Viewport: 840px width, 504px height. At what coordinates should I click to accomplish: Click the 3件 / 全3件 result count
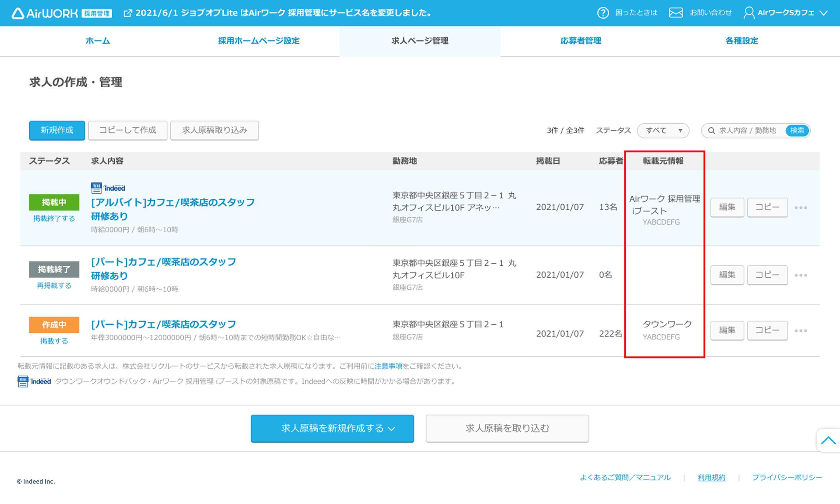click(565, 131)
